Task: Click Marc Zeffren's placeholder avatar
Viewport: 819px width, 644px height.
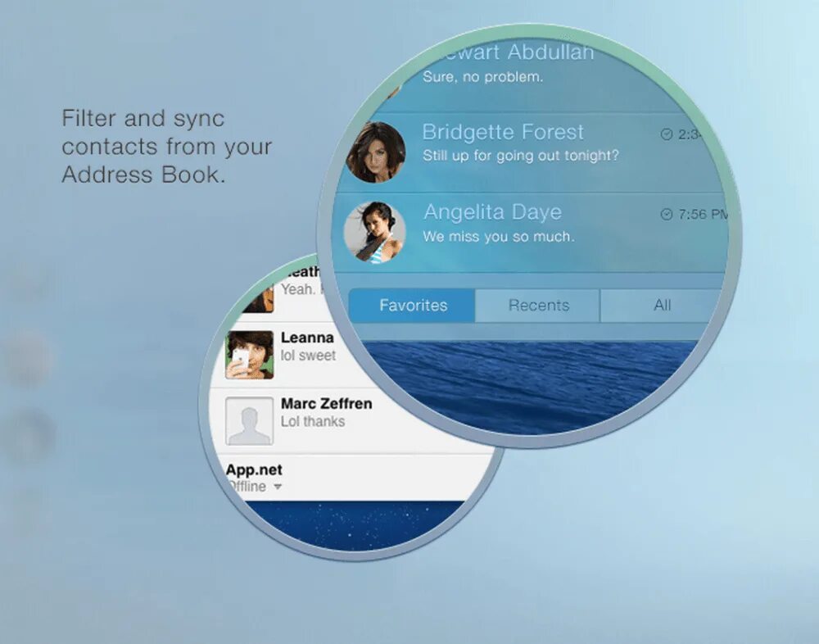Action: click(x=249, y=421)
